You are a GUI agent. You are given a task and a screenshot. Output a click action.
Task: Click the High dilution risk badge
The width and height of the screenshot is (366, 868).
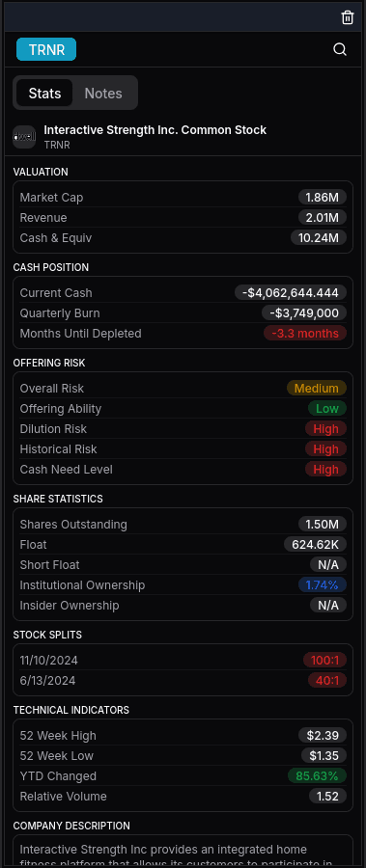coord(326,428)
